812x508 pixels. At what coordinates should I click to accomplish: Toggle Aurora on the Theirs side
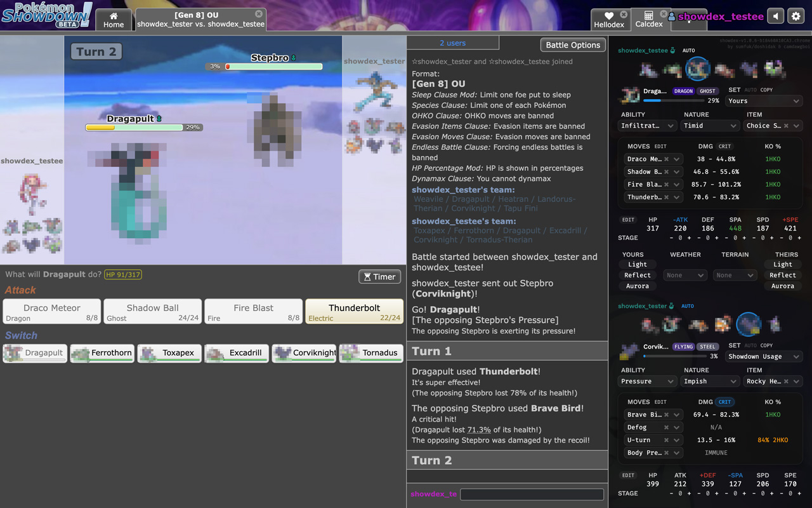click(782, 286)
